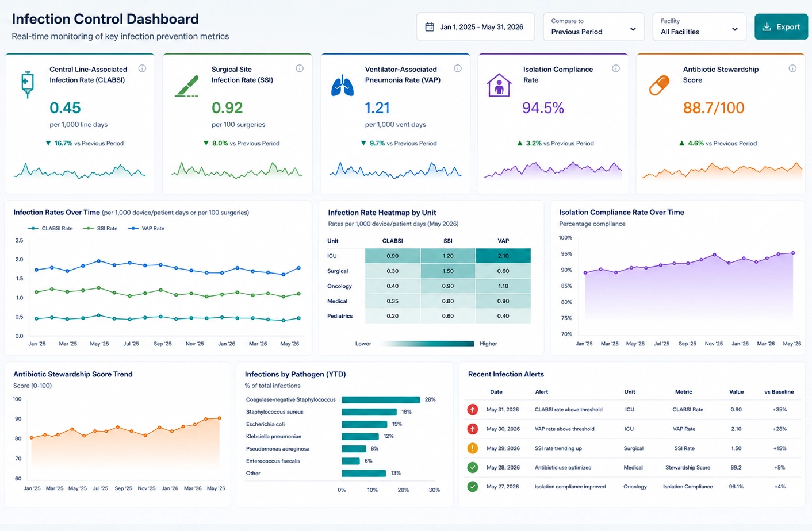Click the Pediatrics CLABSI heatmap cell 0.20

[x=393, y=316]
